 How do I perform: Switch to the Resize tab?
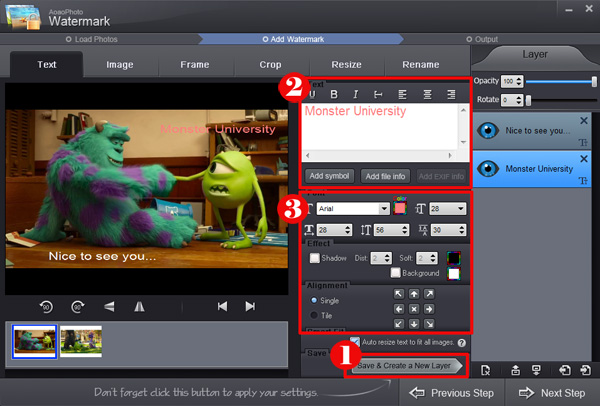[346, 65]
